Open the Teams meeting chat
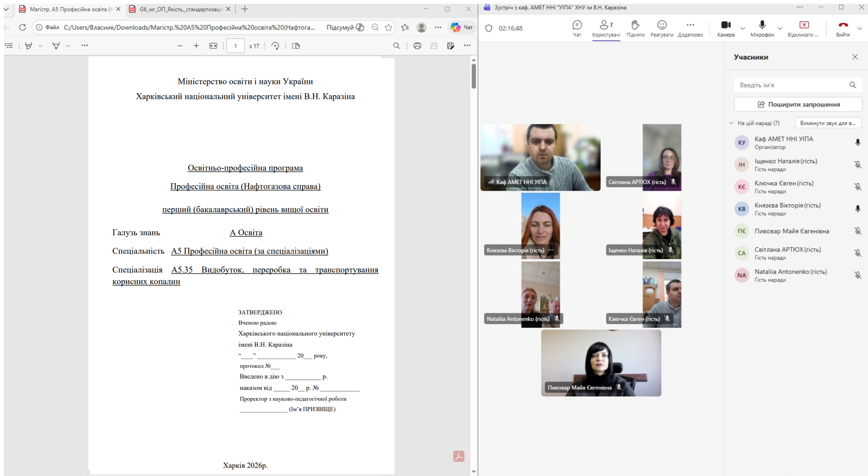Viewport: 868px width, 476px height. 577,28
